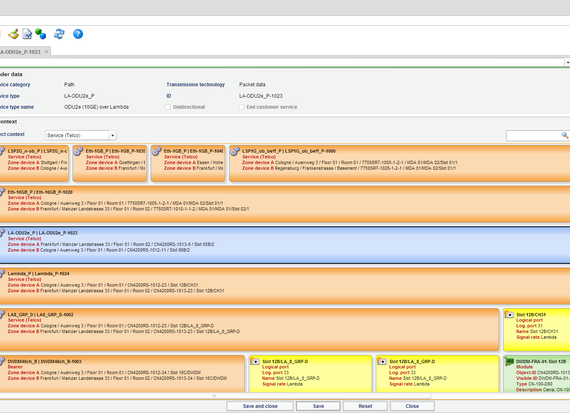This screenshot has width=570, height=414.
Task: Click the gear icon on the Eth-1GB_P-1040 card
Action: [157, 151]
